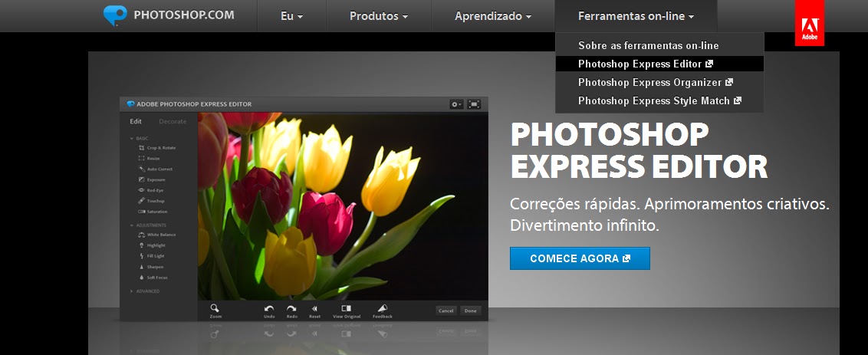Open the Aprendizado dropdown menu
Screen dimensions: 868x355
pyautogui.click(x=493, y=16)
